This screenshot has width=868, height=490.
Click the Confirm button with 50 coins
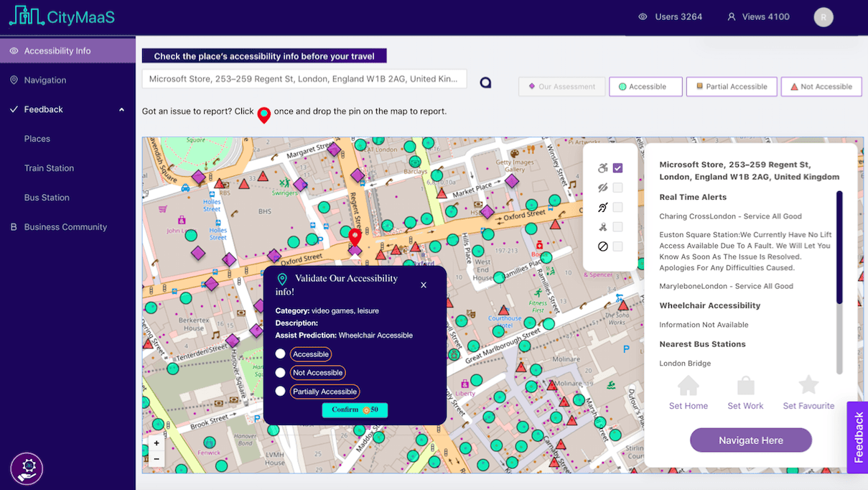[x=355, y=410]
